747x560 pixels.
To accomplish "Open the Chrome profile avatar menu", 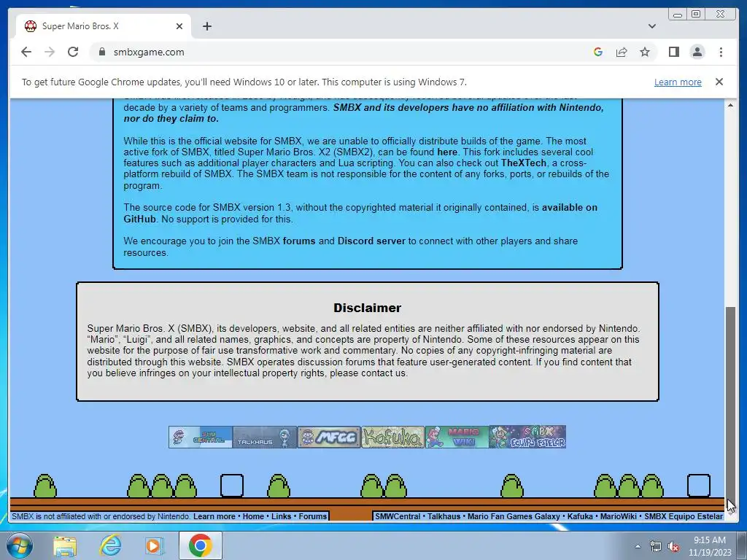I will 697,52.
